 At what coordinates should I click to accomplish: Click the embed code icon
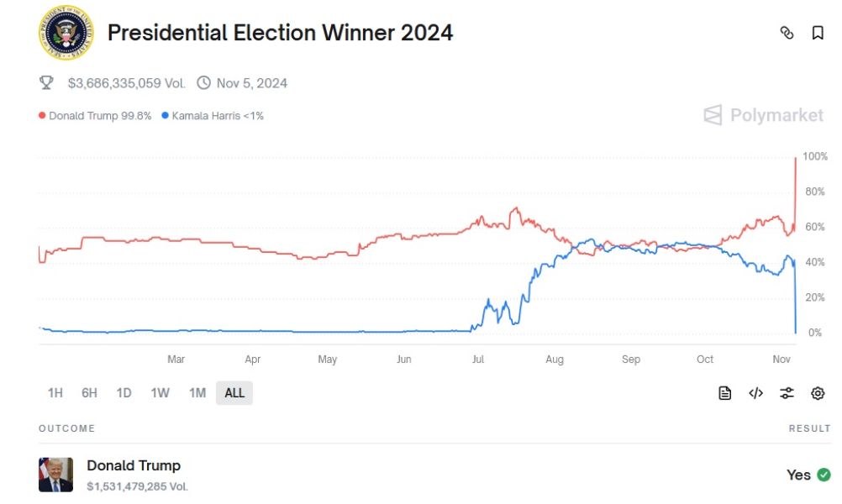click(x=755, y=393)
